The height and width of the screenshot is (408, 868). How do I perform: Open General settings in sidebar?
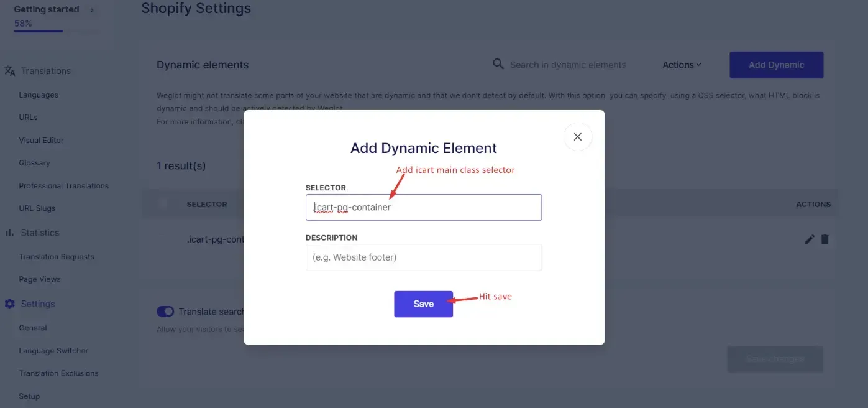pos(33,328)
